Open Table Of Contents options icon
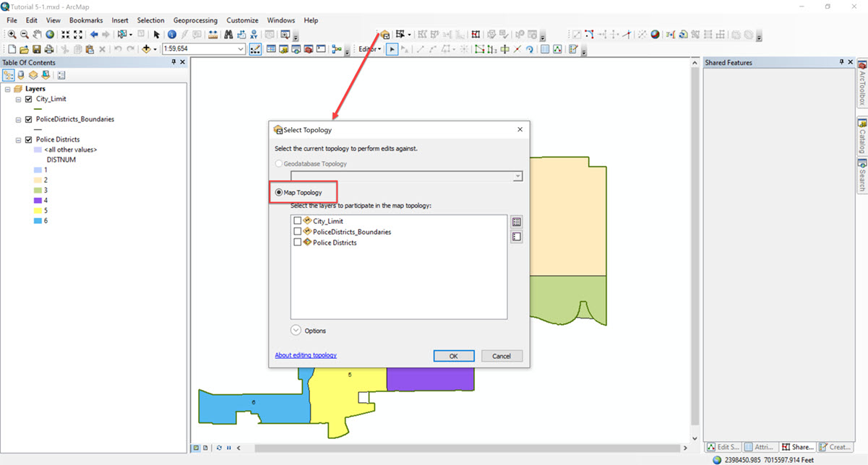Viewport: 868px width, 465px height. coord(61,75)
